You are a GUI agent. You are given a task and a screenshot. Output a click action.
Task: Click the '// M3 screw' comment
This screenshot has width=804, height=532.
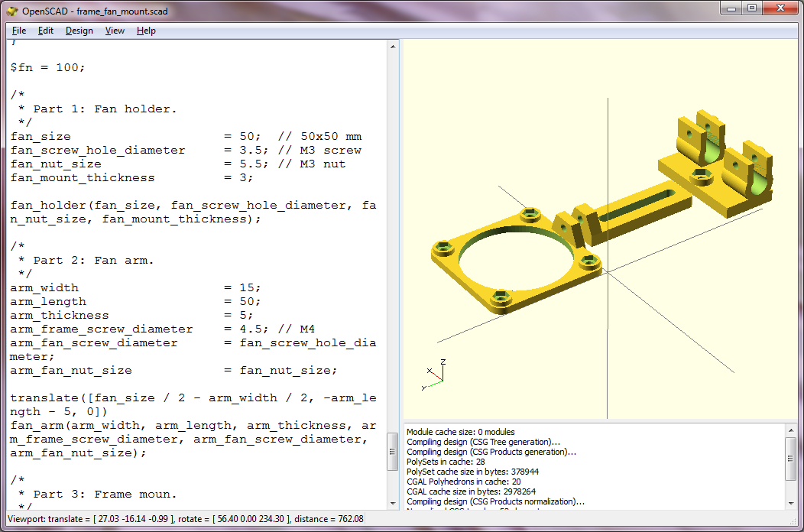click(319, 151)
